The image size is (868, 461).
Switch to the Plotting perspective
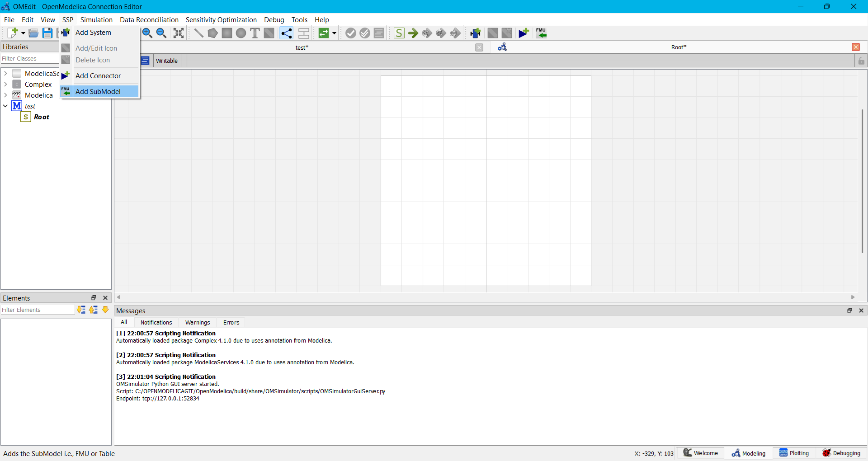(x=794, y=453)
